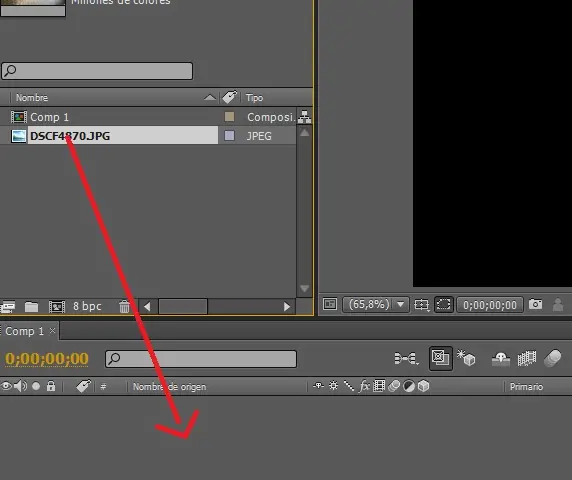Click the collapse transformations sun icon header
Screen dimensions: 572x480
[x=333, y=386]
